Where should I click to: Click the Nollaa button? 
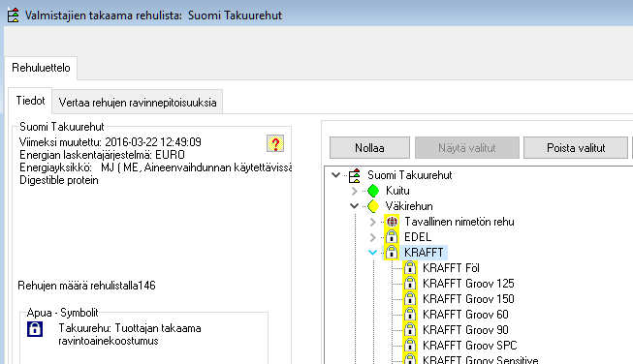(x=369, y=148)
